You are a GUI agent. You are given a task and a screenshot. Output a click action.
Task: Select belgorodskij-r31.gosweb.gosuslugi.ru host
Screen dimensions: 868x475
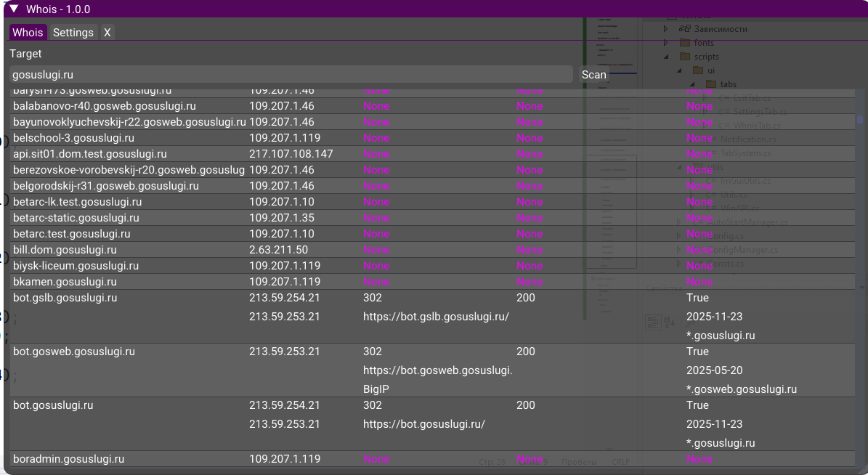106,186
